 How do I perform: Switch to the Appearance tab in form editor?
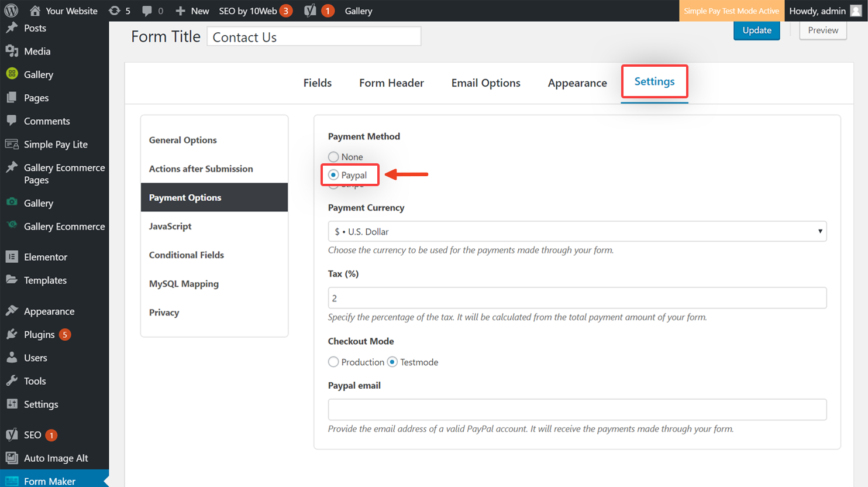(577, 83)
